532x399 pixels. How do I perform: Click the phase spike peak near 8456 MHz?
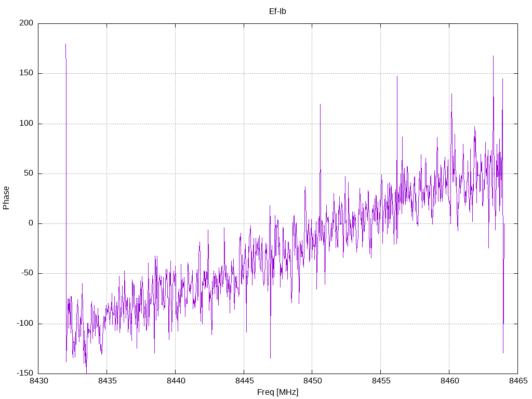pos(397,77)
